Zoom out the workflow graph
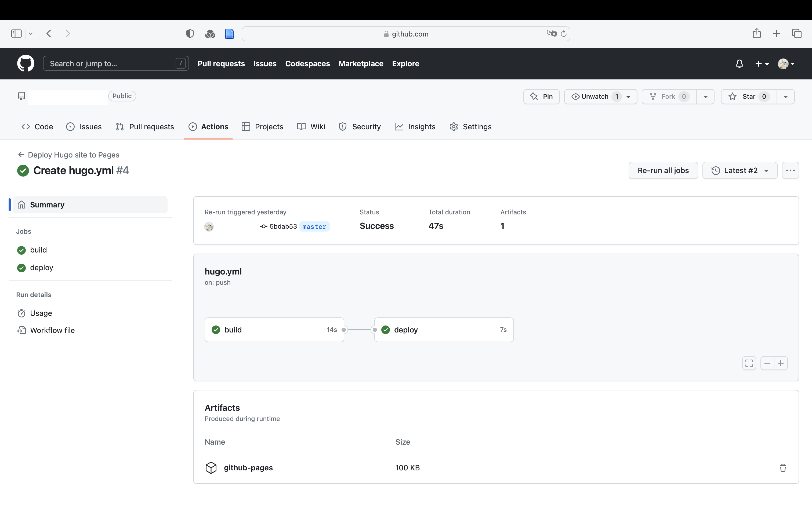The image size is (812, 527). [x=767, y=363]
